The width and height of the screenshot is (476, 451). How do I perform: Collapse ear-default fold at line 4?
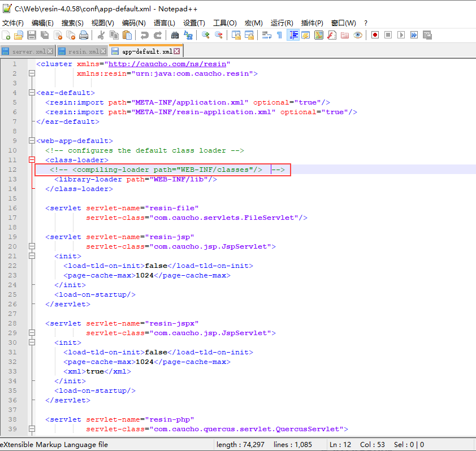32,93
